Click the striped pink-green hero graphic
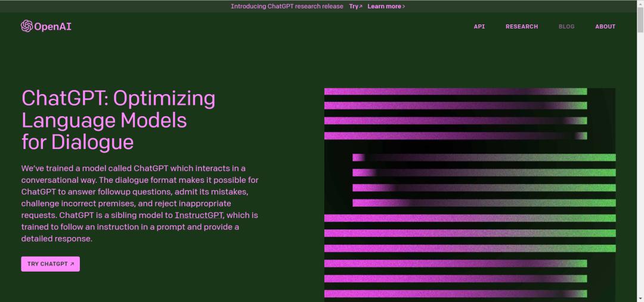This screenshot has width=644, height=302. click(470, 195)
